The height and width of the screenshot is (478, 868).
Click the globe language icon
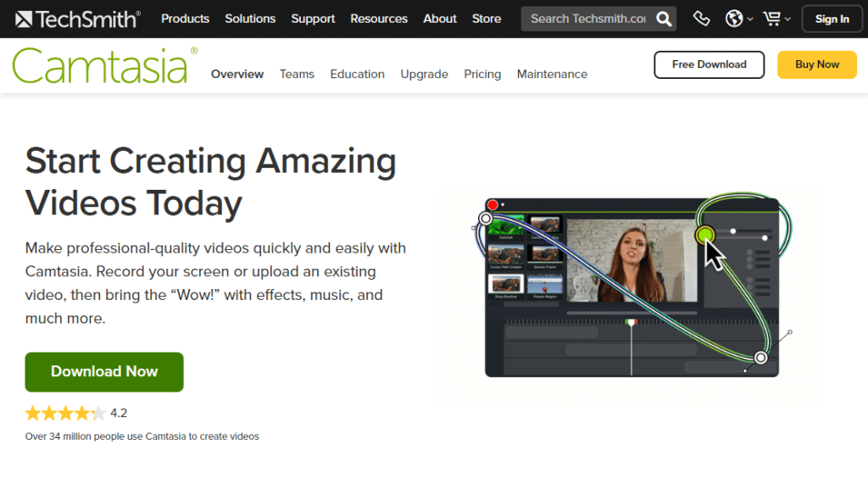[x=734, y=19]
